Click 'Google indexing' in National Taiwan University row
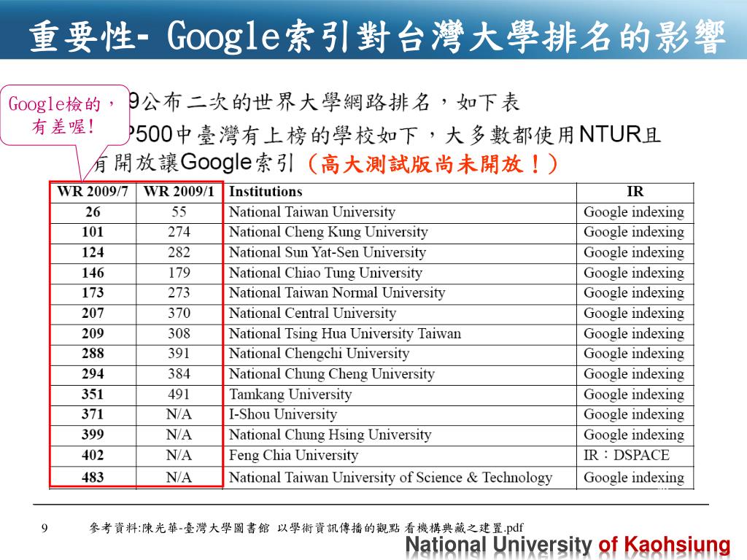 pos(634,212)
